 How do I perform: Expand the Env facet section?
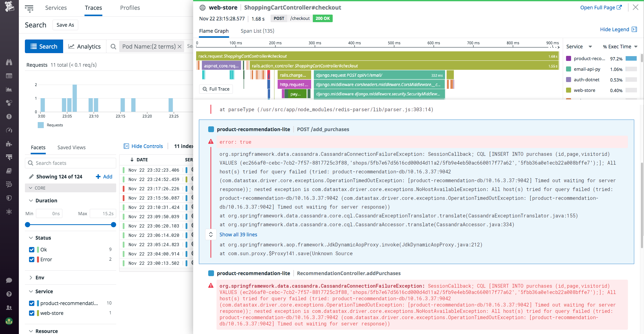[31, 277]
